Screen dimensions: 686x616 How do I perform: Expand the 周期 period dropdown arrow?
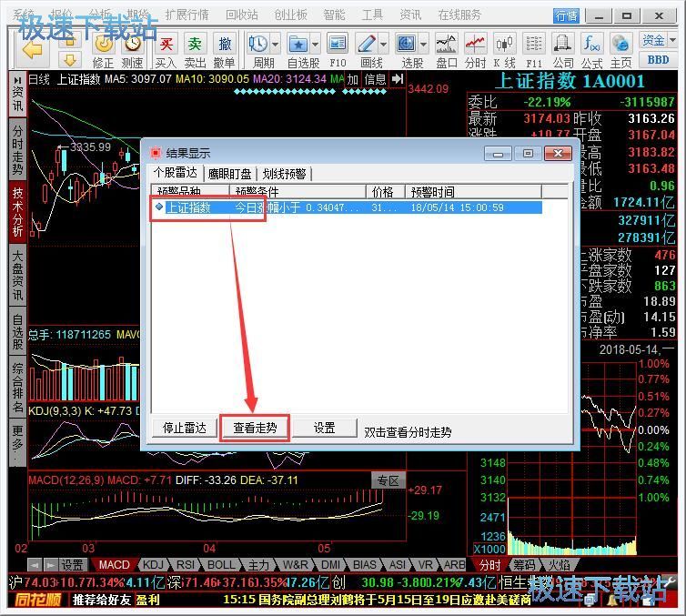275,45
